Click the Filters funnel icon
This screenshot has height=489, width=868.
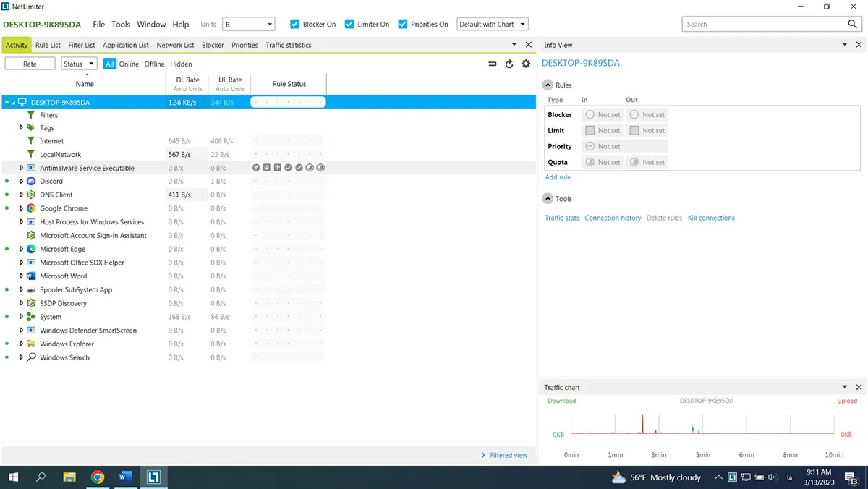point(31,115)
